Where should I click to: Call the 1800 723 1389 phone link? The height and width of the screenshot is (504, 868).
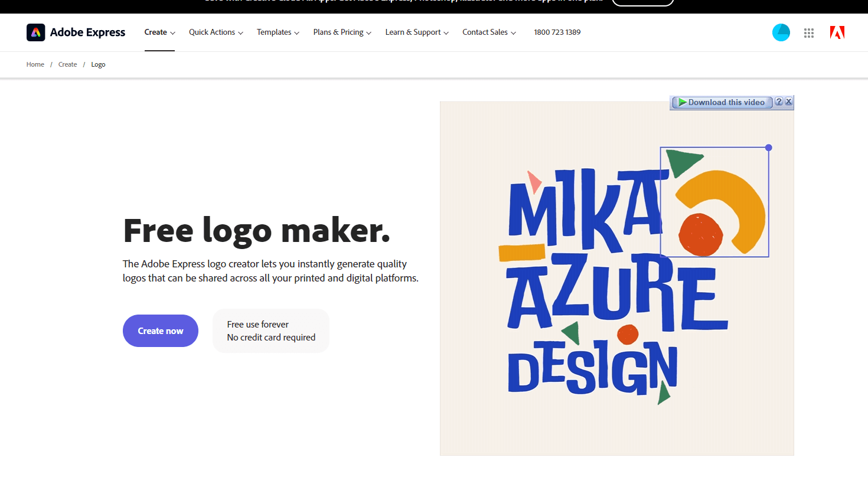click(557, 32)
